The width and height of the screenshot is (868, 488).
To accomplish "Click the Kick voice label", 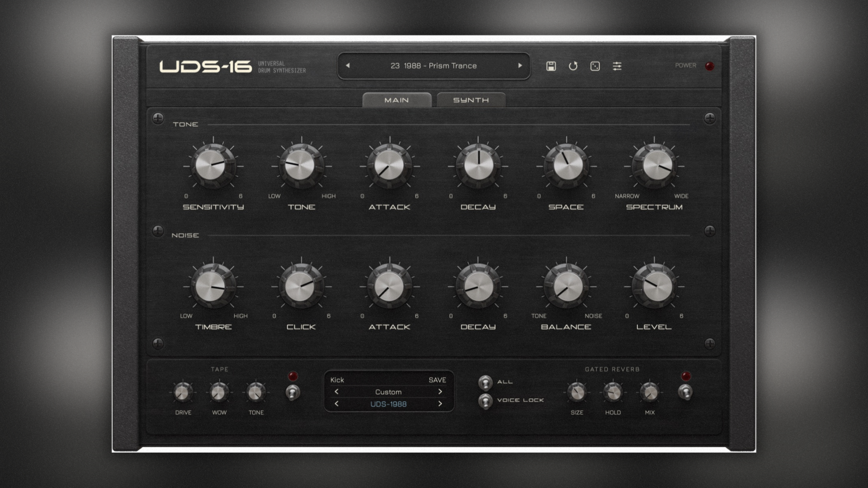I will point(337,380).
